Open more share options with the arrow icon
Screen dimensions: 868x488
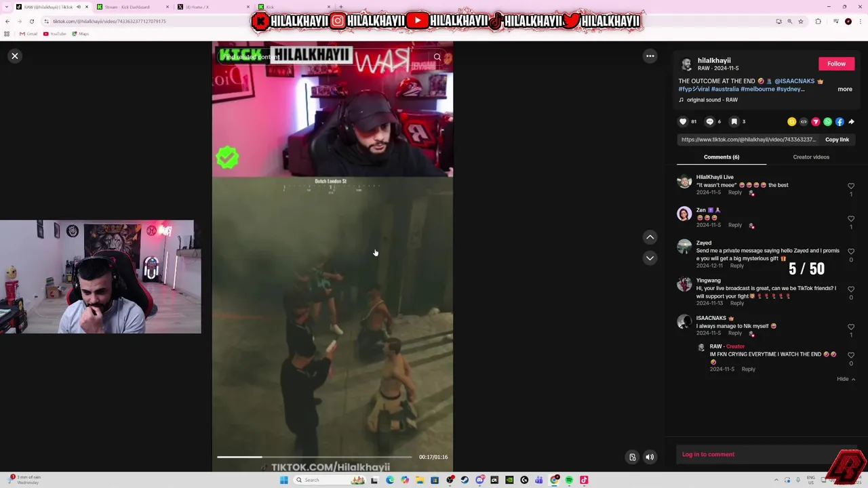[851, 122]
